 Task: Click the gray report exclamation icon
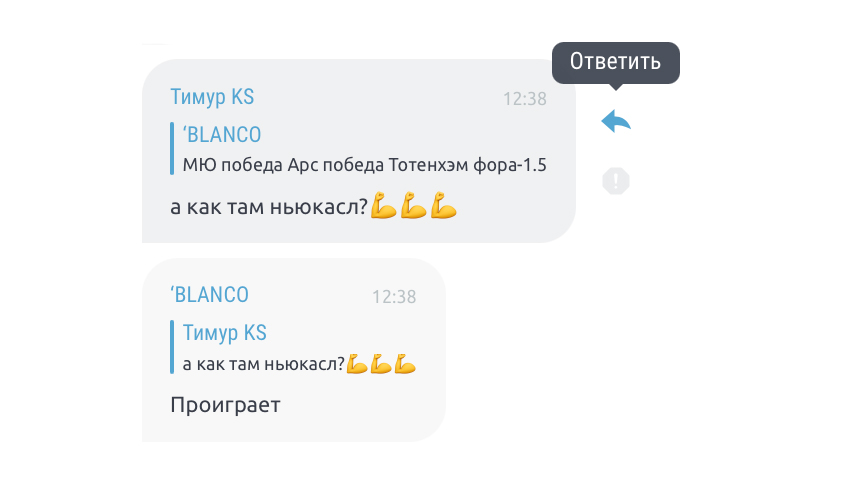[616, 181]
